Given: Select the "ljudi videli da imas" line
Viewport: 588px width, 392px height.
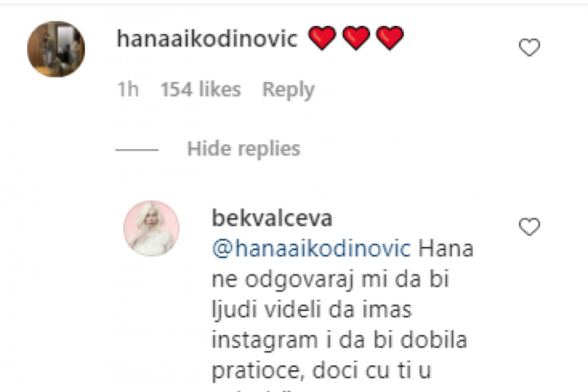Looking at the screenshot, I should [312, 310].
